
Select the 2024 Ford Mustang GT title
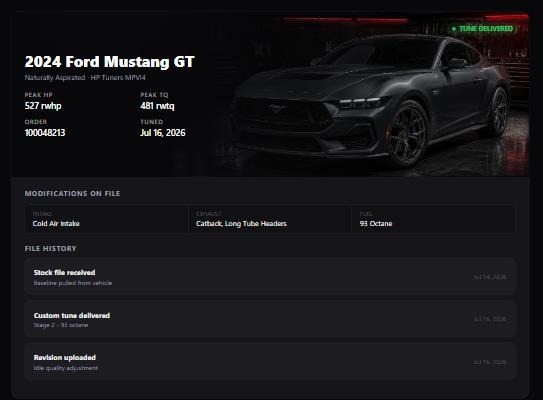coord(109,62)
